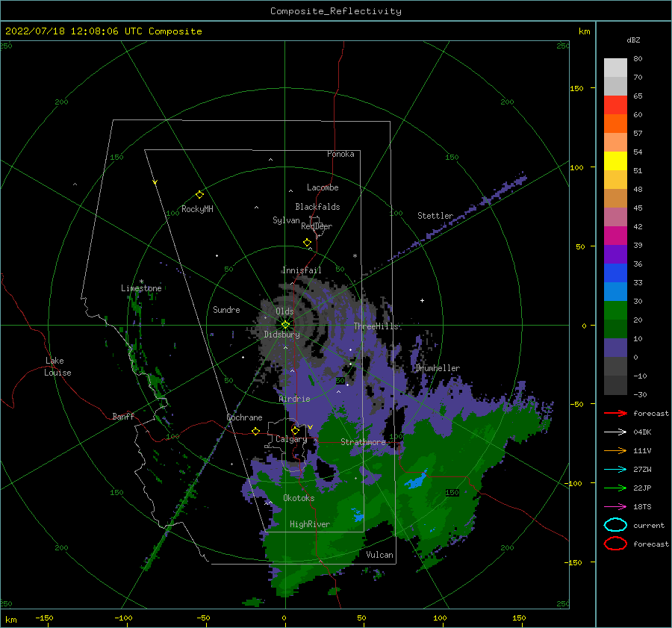Click the yellow diamond marker below RedDeer
The image size is (672, 628).
[307, 243]
